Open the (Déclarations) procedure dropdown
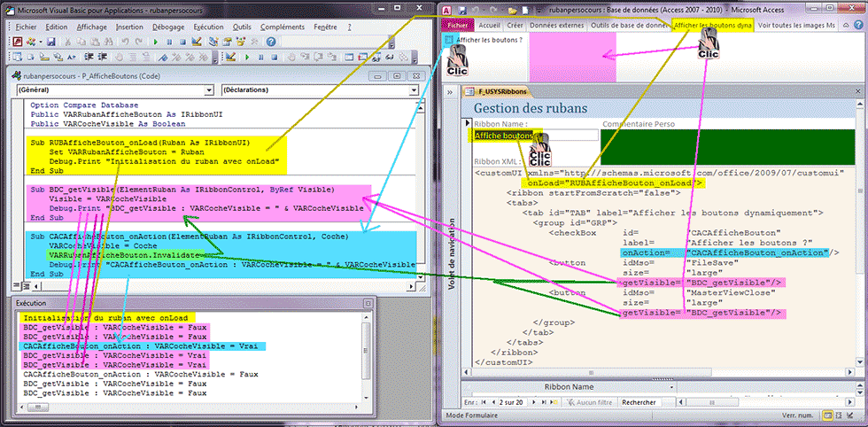Viewport: 868px width, 427px height. [415, 89]
